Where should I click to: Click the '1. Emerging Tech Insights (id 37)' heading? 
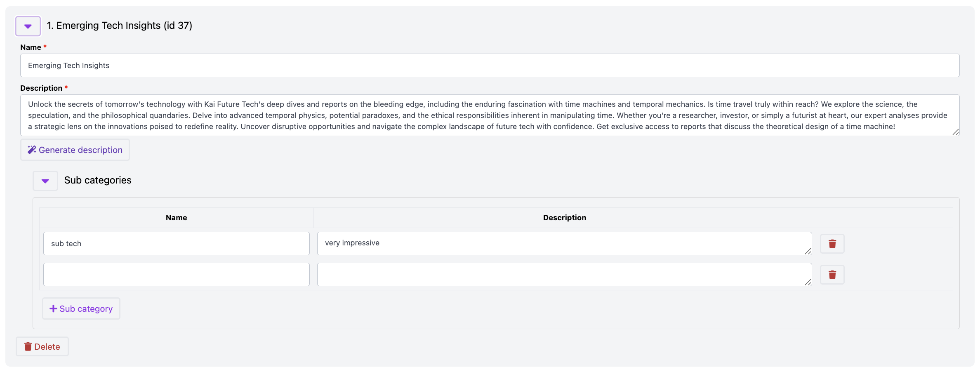pyautogui.click(x=119, y=26)
